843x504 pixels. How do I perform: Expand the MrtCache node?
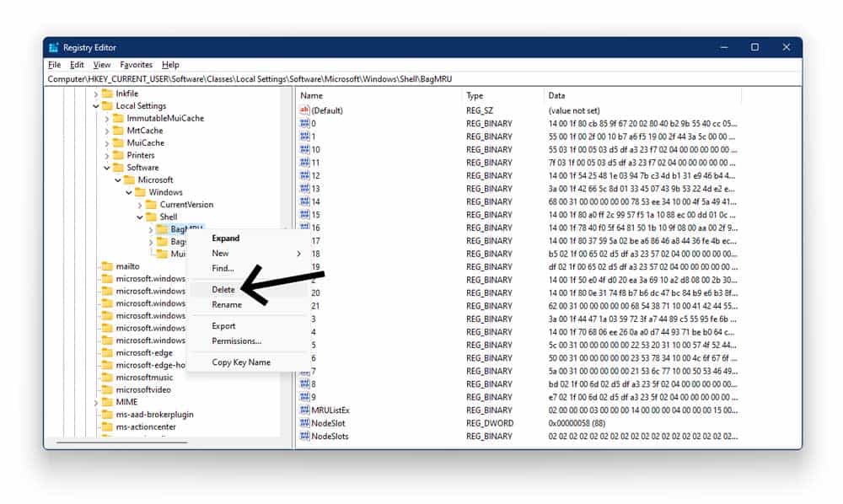(x=106, y=131)
